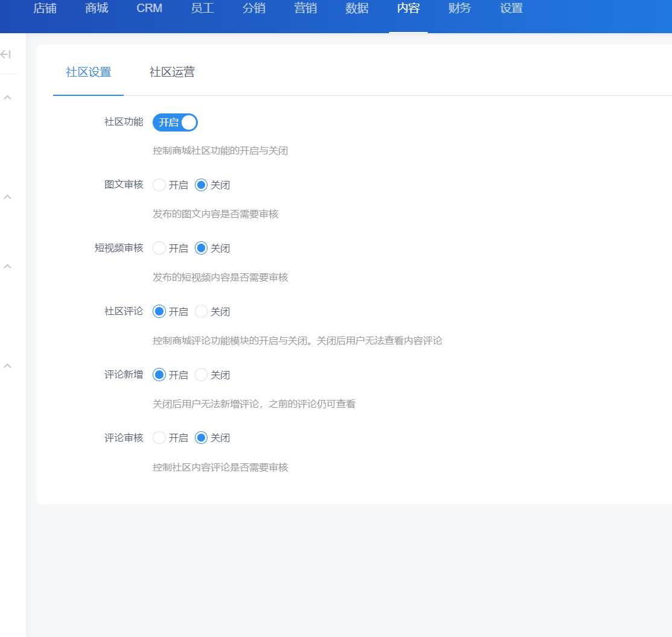Screen dimensions: 672x637
Task: Open the 店铺 top menu
Action: [45, 8]
